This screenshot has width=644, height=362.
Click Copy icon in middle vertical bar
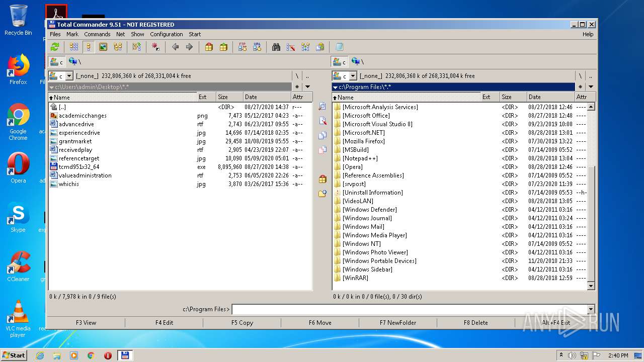pyautogui.click(x=323, y=135)
